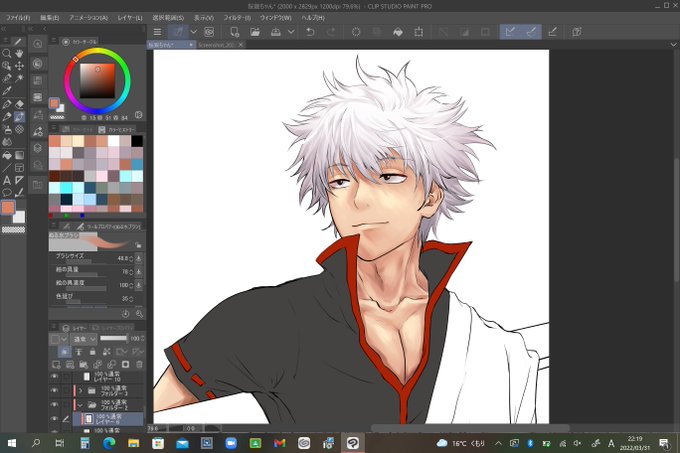Click the Redo arrow in command bar
The width and height of the screenshot is (680, 453).
coord(331,32)
